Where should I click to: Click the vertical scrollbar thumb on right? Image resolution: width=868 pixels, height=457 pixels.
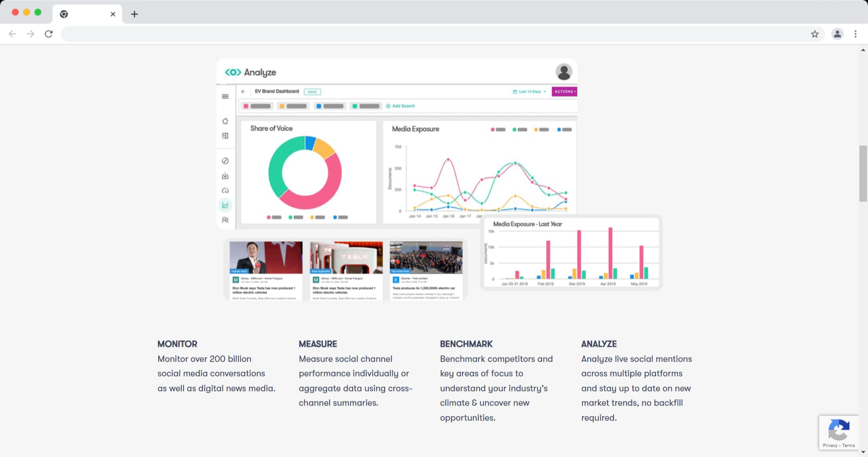coord(863,173)
